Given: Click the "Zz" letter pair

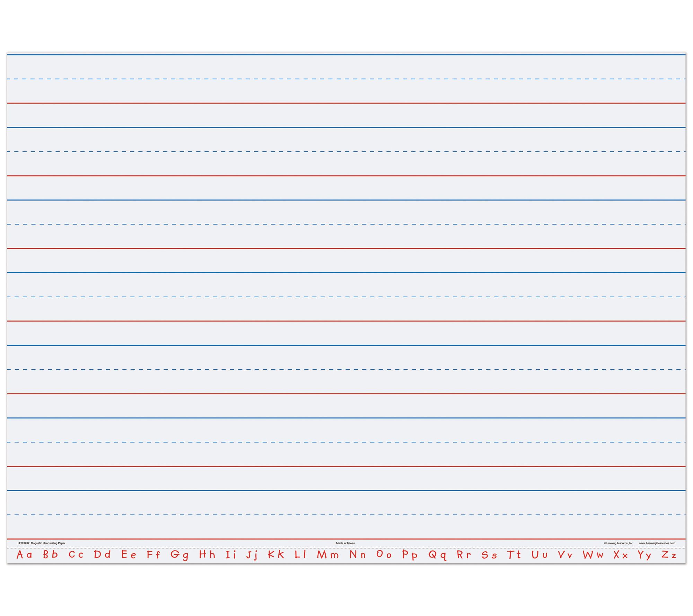Looking at the screenshot, I should coord(669,555).
